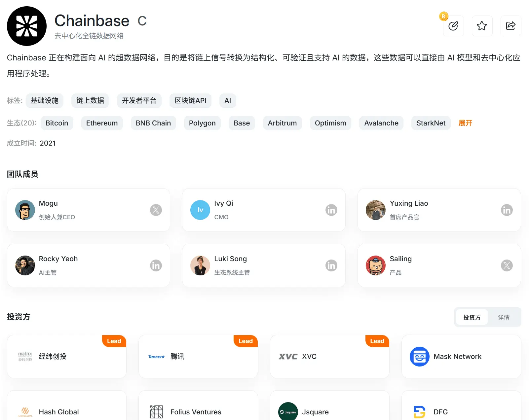Open the Mask Network investor name
529x420 pixels.
[457, 357]
